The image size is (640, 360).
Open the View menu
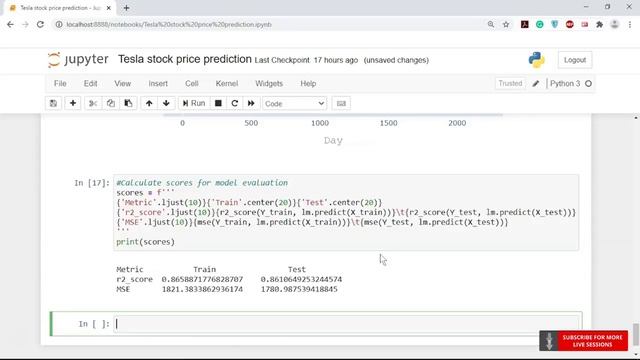click(122, 83)
